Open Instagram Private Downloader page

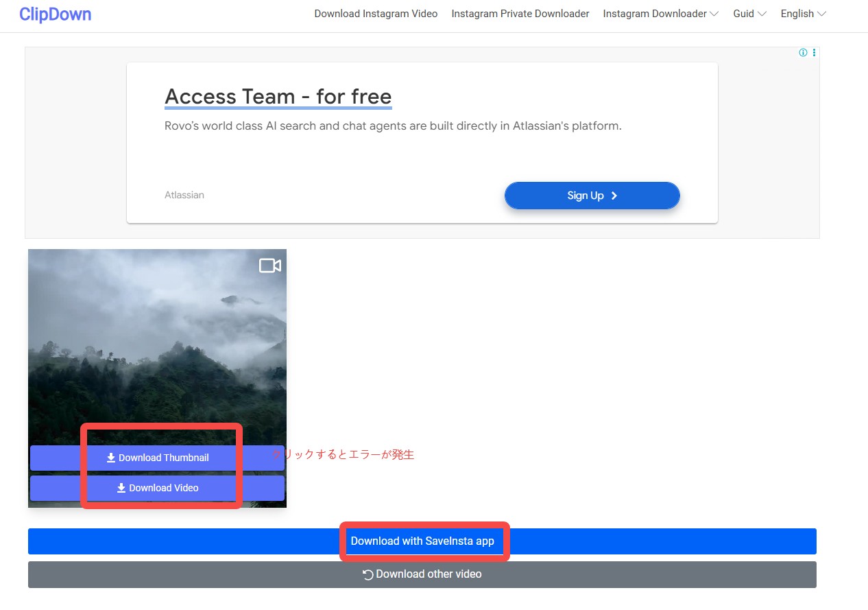pyautogui.click(x=520, y=14)
